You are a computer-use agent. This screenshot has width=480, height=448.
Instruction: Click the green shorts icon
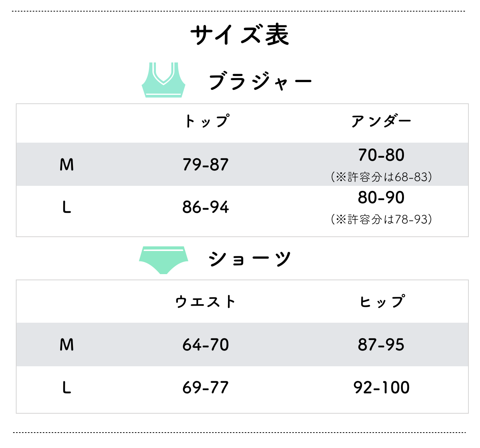(164, 259)
